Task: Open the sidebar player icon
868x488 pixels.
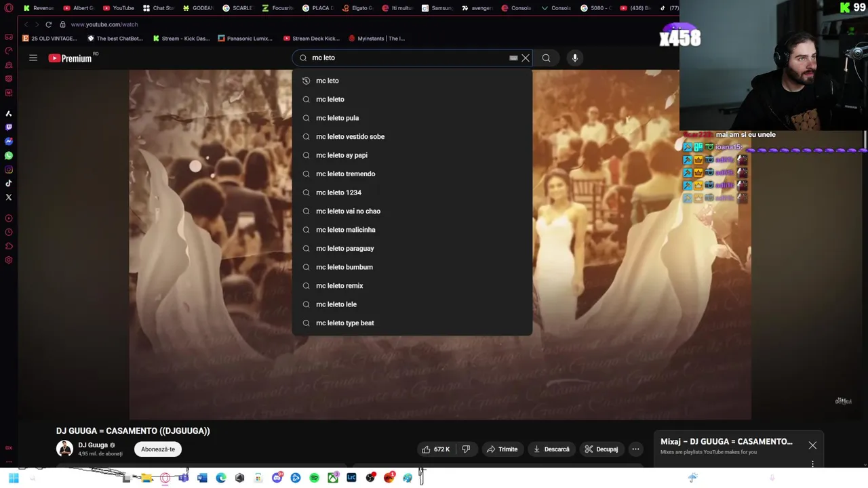Action: tap(9, 218)
